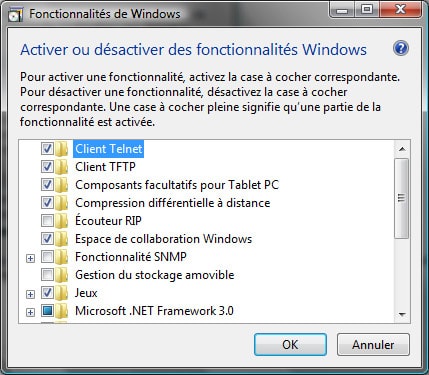429x375 pixels.
Task: Select folder icon beside Microsoft .NET Framework 3.0
Action: pyautogui.click(x=61, y=311)
